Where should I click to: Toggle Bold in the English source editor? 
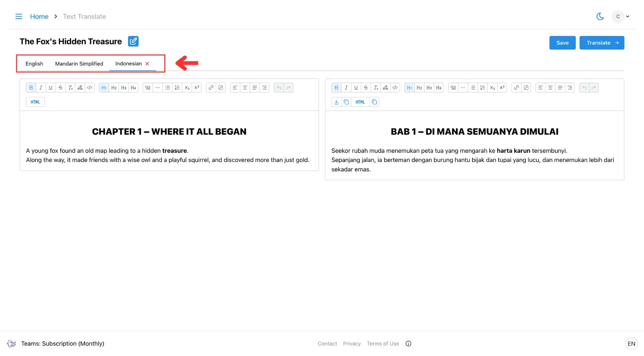point(31,88)
